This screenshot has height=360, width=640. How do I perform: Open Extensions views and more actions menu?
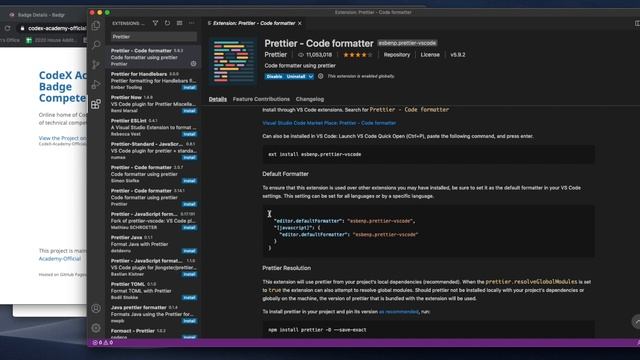(x=191, y=23)
